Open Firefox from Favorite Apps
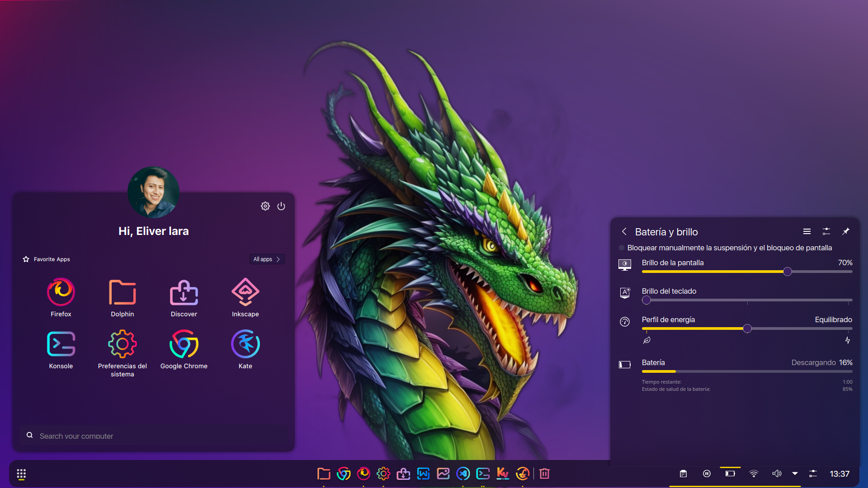The width and height of the screenshot is (868, 488). 61,297
